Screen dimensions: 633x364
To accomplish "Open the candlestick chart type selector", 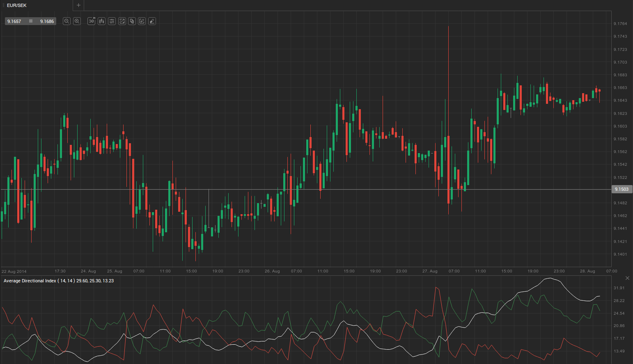I will point(101,21).
